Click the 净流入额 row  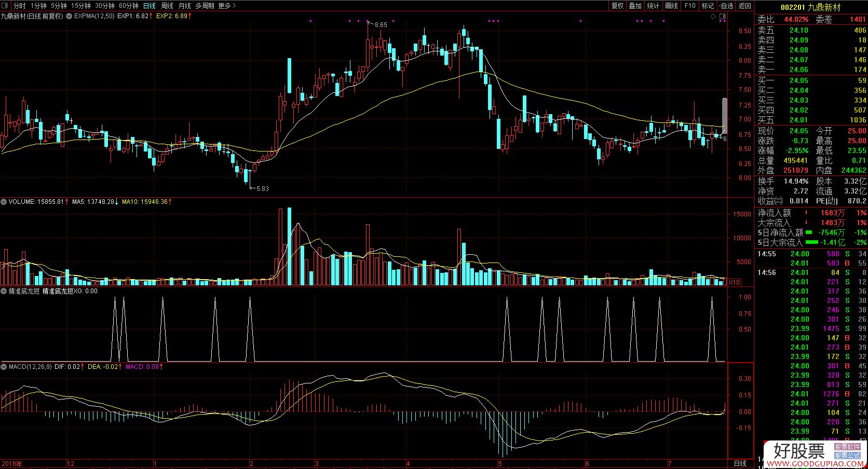[x=811, y=213]
